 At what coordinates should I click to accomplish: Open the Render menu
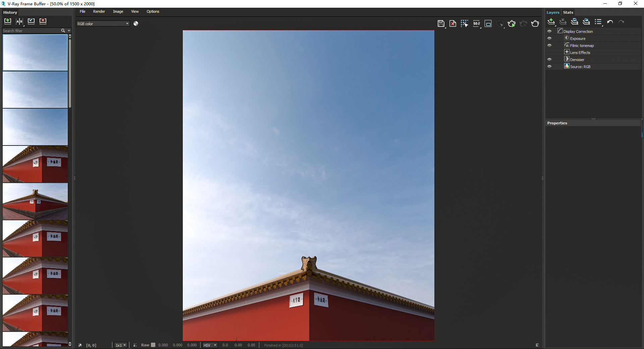tap(99, 11)
